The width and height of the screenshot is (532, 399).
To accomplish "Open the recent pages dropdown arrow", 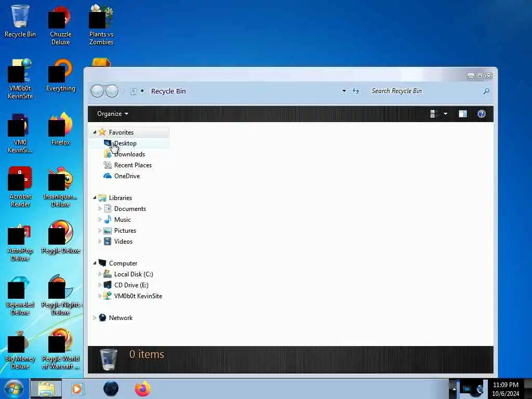I will [123, 91].
